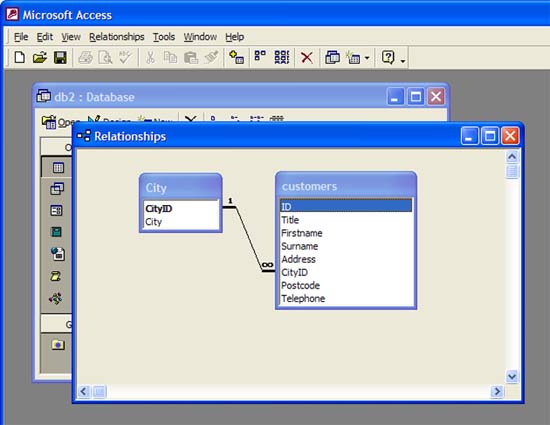
Task: Click the Paste clipboard icon
Action: 191,57
